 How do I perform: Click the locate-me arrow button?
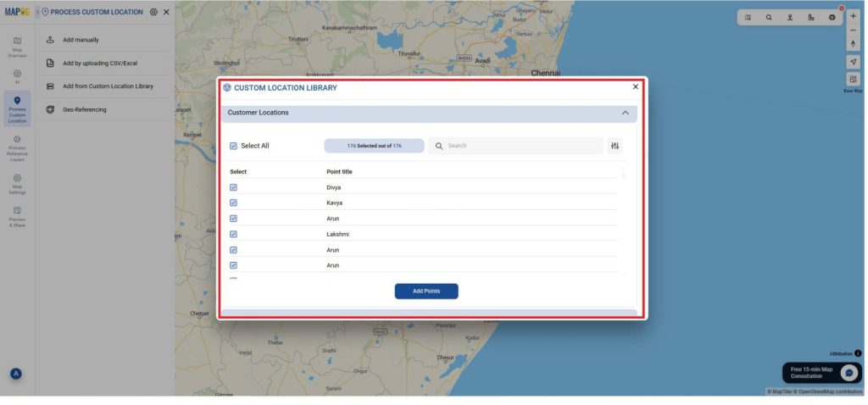coord(853,62)
